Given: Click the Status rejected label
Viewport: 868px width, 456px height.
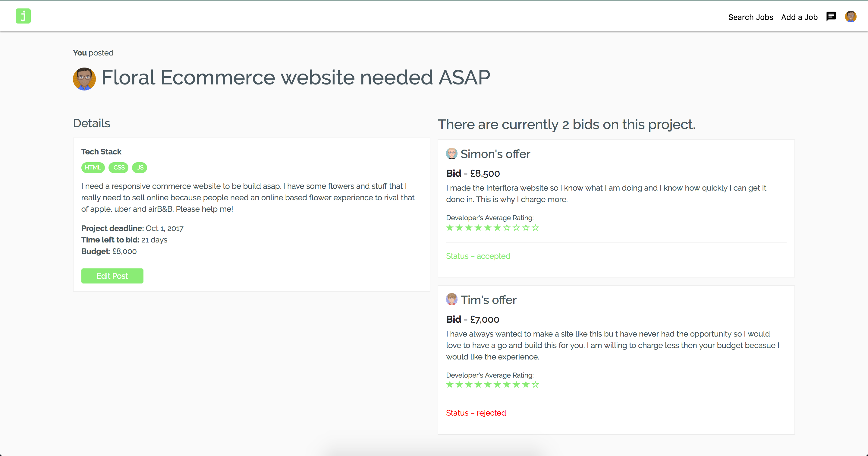Looking at the screenshot, I should (x=476, y=413).
